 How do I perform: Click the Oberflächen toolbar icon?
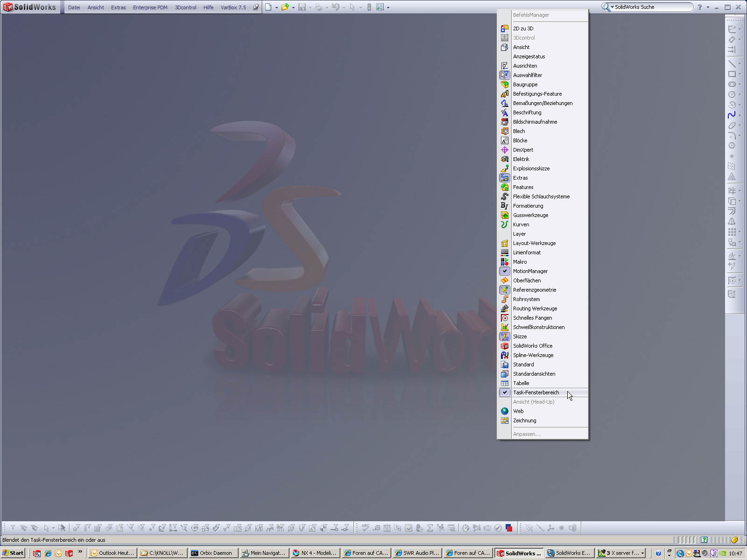(x=505, y=280)
